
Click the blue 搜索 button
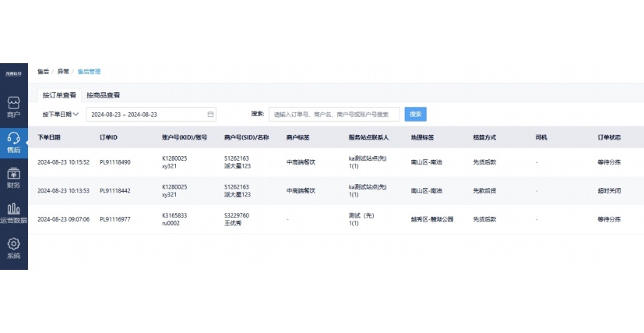click(x=415, y=115)
